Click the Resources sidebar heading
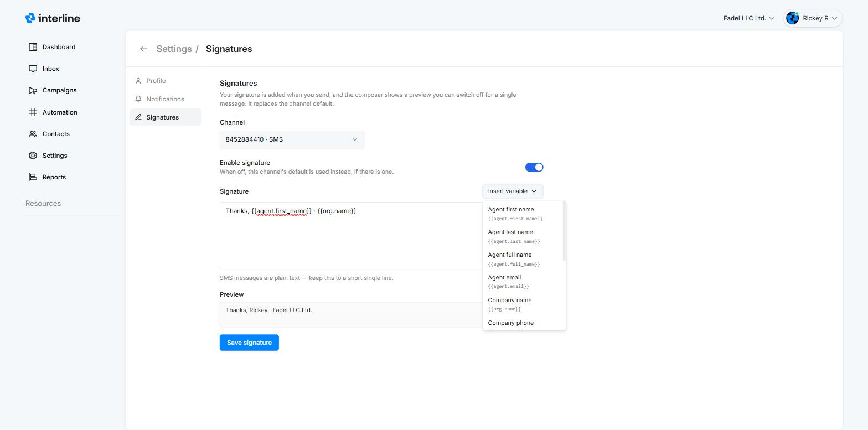 tap(43, 203)
